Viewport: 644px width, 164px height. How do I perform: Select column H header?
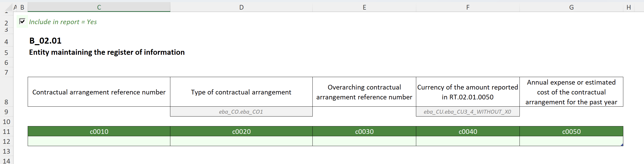pyautogui.click(x=629, y=7)
